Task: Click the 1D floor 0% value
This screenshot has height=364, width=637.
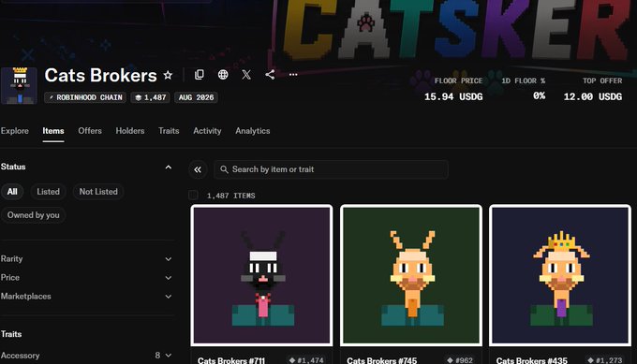Action: click(x=539, y=95)
